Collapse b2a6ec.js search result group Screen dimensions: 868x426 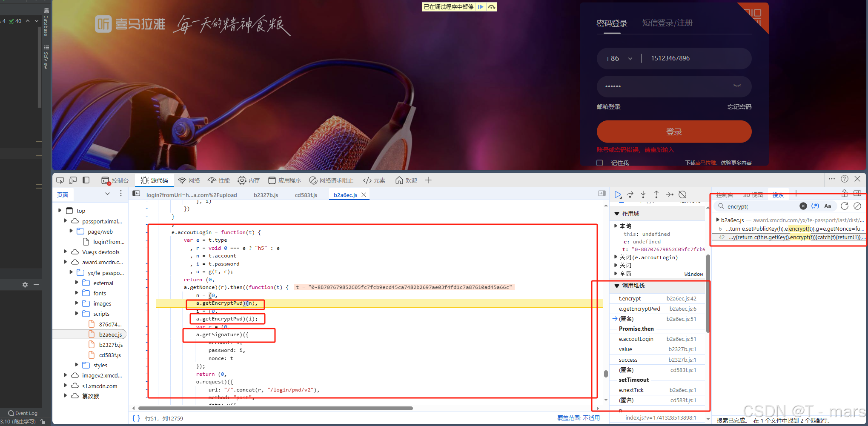[x=718, y=220]
